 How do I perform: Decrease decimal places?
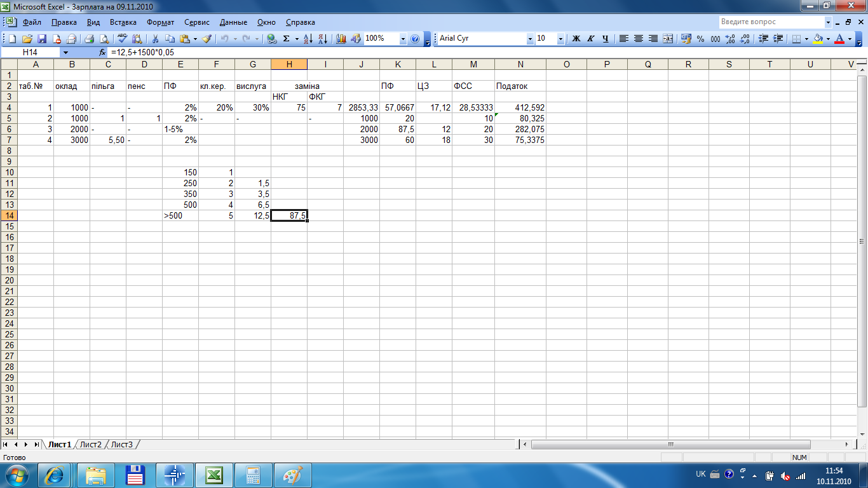745,39
